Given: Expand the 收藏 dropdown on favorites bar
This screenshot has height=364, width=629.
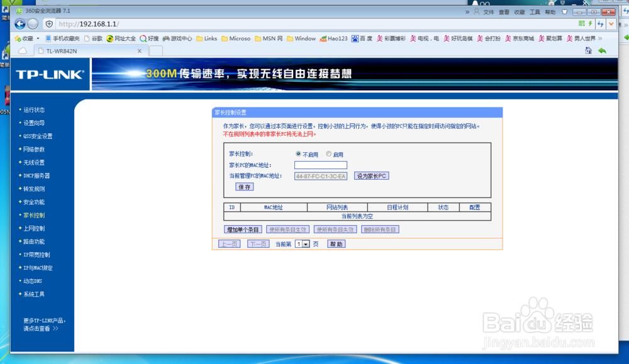Looking at the screenshot, I should 38,38.
